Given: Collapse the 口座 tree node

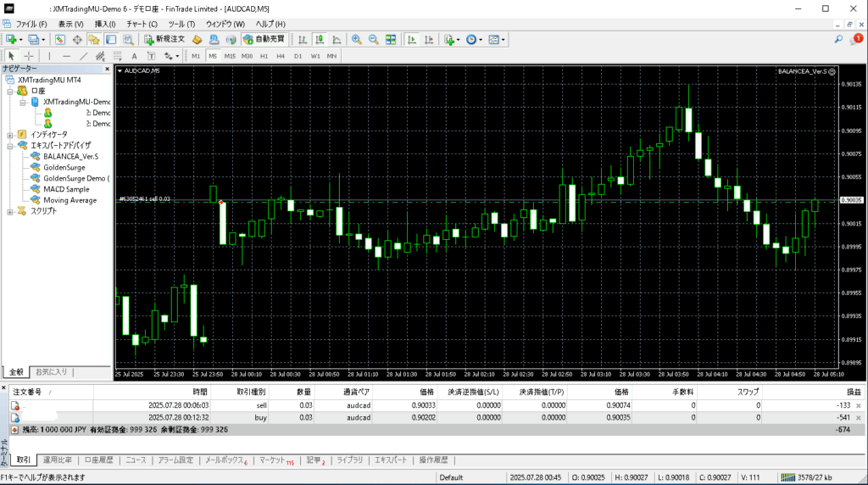Looking at the screenshot, I should [10, 91].
